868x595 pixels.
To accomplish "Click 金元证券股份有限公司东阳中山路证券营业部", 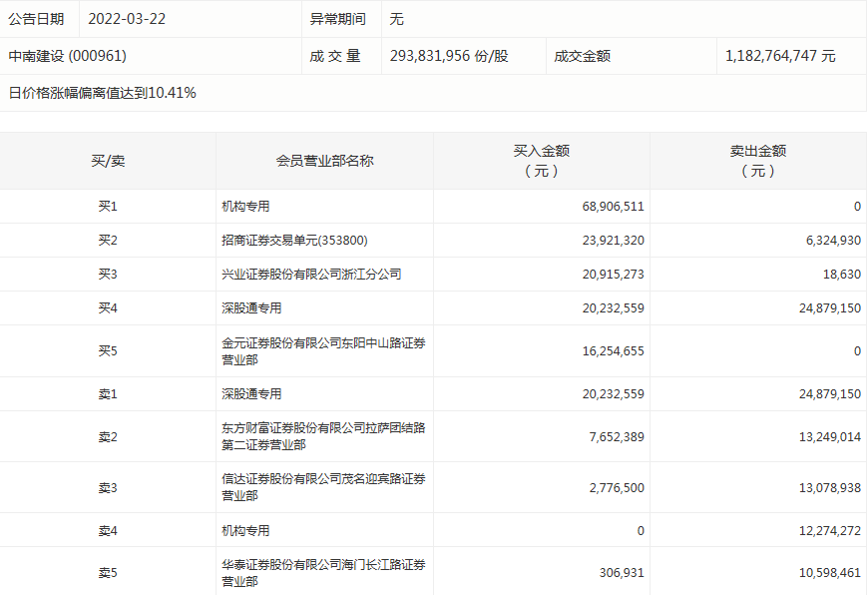I will coord(324,351).
